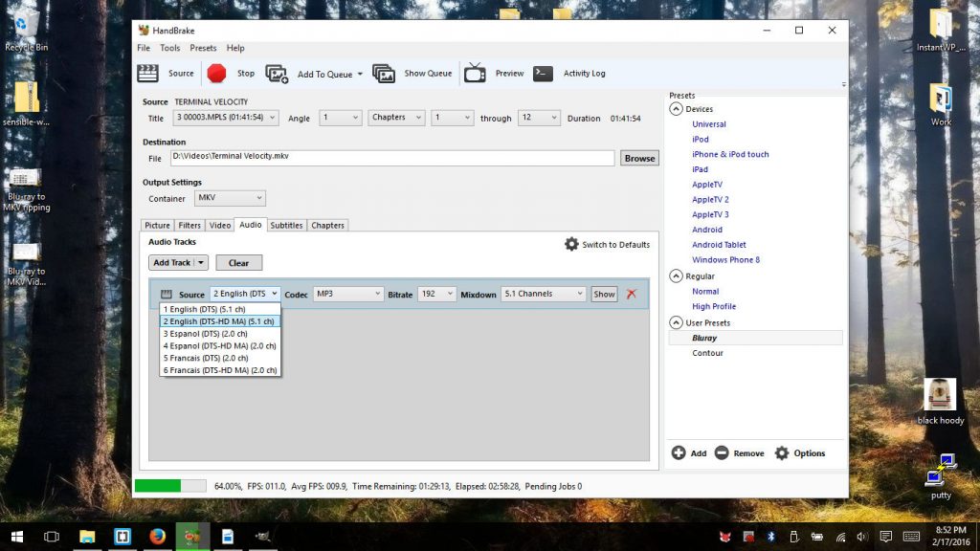Open preset Options gear icon
The image size is (980, 551).
[x=782, y=452]
